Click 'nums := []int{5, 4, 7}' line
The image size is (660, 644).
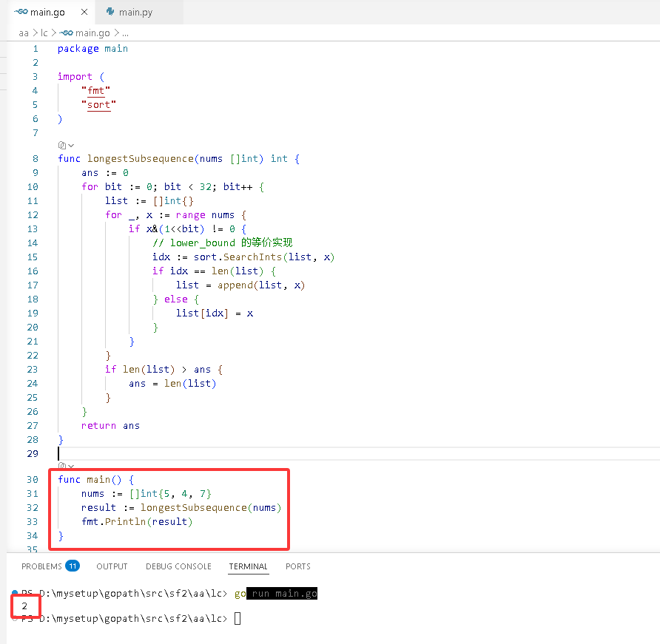point(146,493)
